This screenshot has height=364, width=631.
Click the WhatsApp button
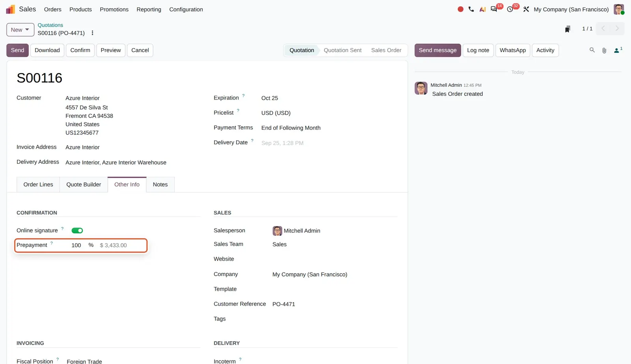coord(513,50)
